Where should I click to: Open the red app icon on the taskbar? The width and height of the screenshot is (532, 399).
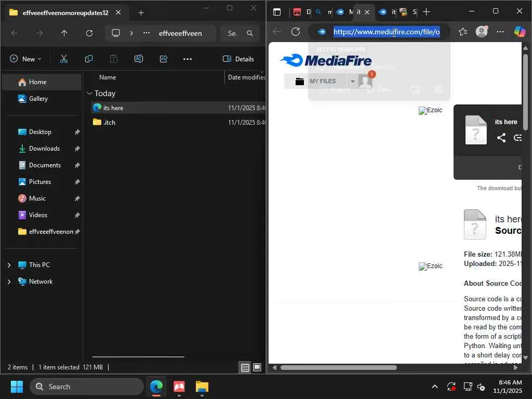point(179,387)
